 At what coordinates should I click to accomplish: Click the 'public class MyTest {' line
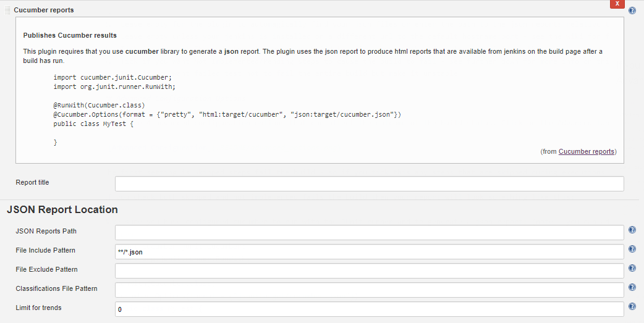(x=93, y=124)
